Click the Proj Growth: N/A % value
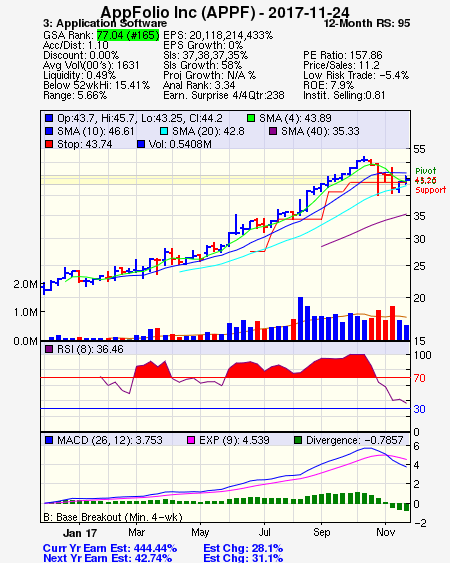The width and height of the screenshot is (450, 563). (210, 75)
